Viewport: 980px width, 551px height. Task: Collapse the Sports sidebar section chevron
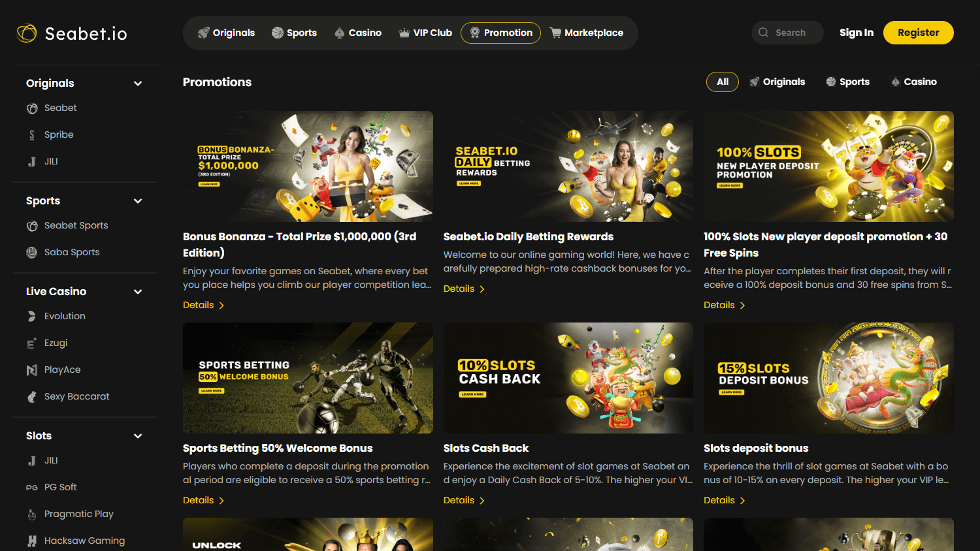pos(138,201)
